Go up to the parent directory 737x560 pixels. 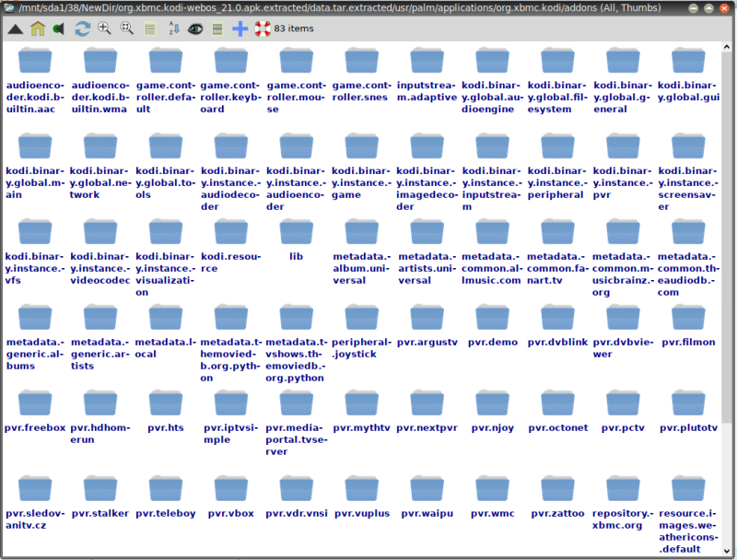click(x=16, y=29)
